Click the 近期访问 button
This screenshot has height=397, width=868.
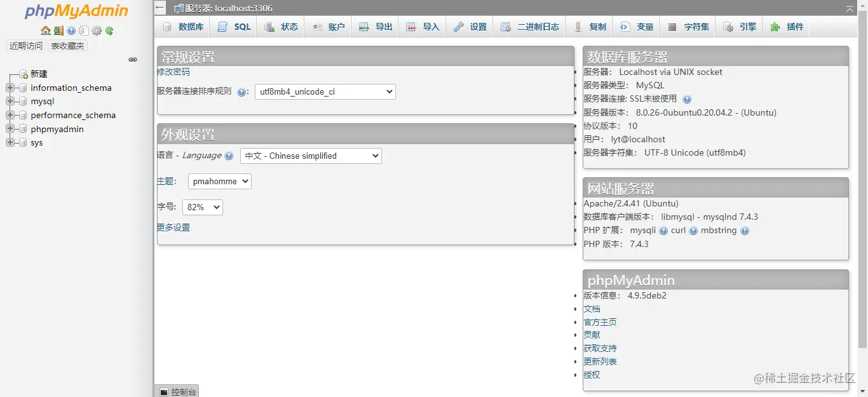coord(26,46)
